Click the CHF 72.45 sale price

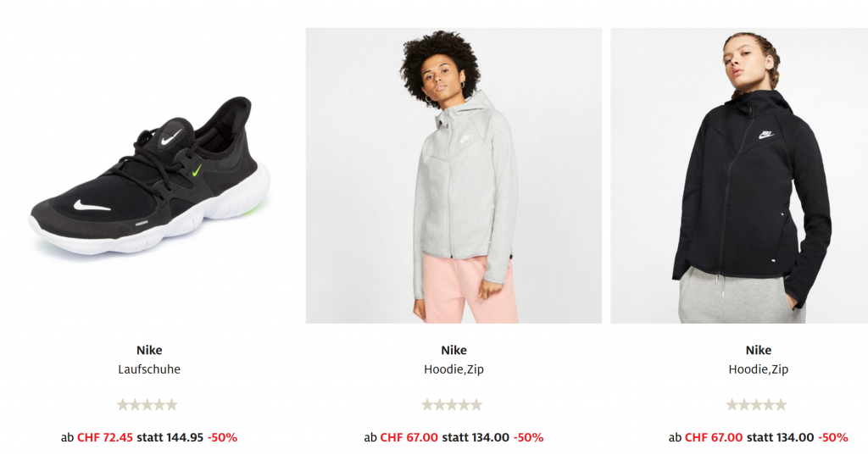(x=105, y=437)
